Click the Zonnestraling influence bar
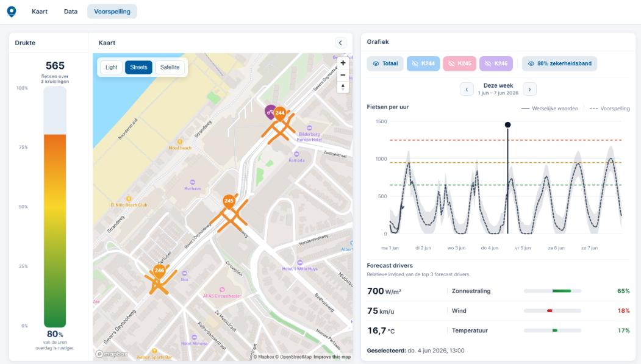 553,291
